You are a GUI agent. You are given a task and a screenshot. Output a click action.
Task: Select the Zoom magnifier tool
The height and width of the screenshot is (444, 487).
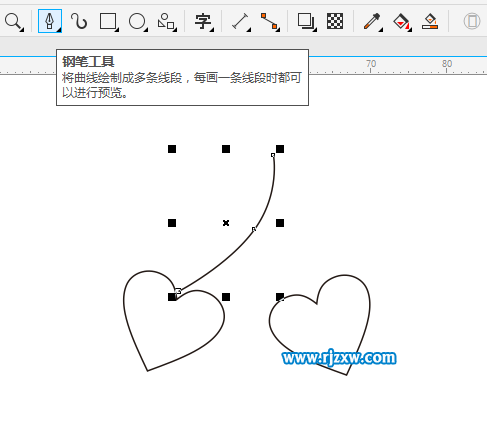(13, 22)
